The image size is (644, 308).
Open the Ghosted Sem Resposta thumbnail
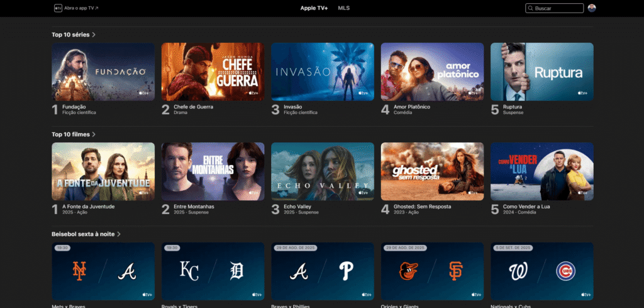click(x=432, y=171)
